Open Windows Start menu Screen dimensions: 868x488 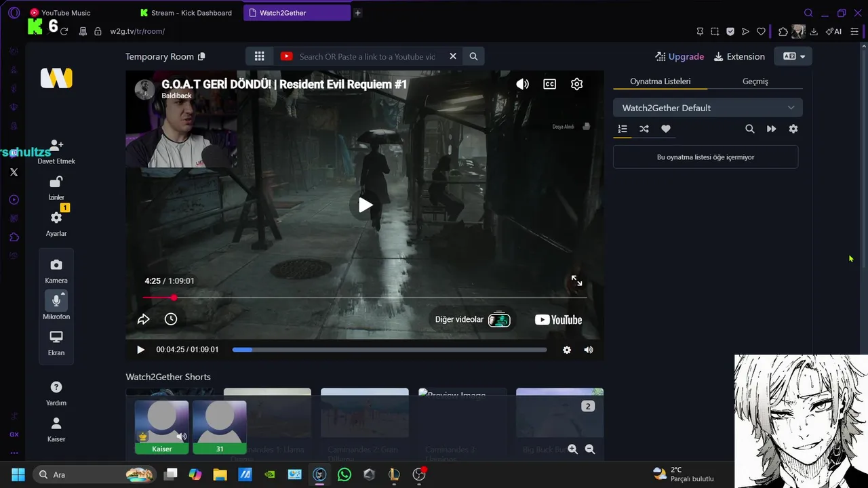[18, 474]
